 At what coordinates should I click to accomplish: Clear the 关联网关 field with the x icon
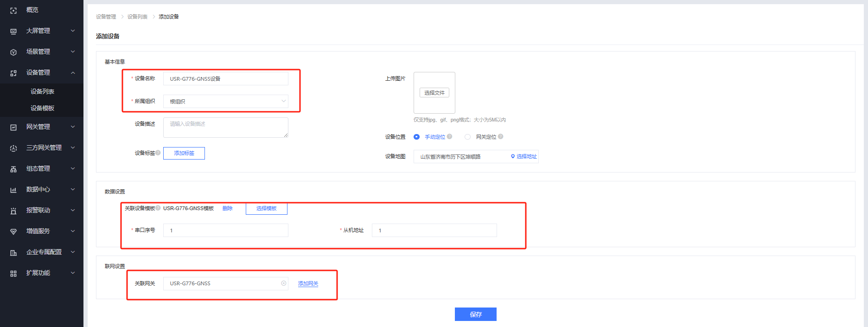tap(284, 283)
